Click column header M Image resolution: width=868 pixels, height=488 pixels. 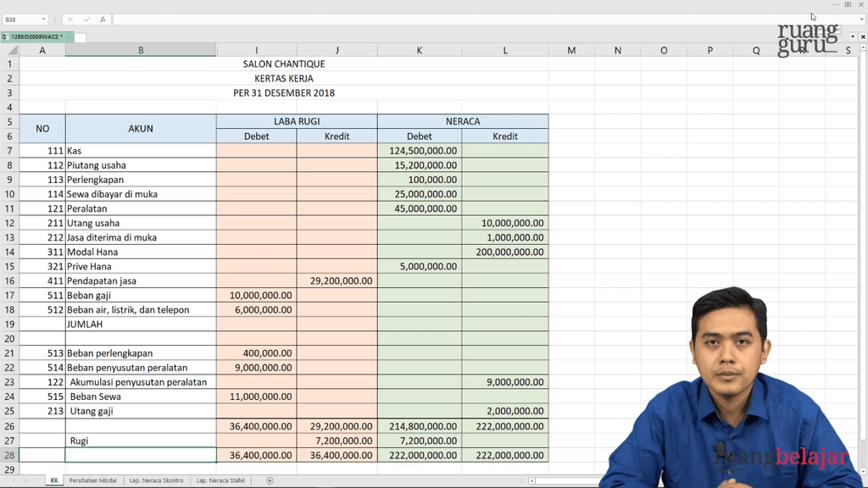coord(571,51)
